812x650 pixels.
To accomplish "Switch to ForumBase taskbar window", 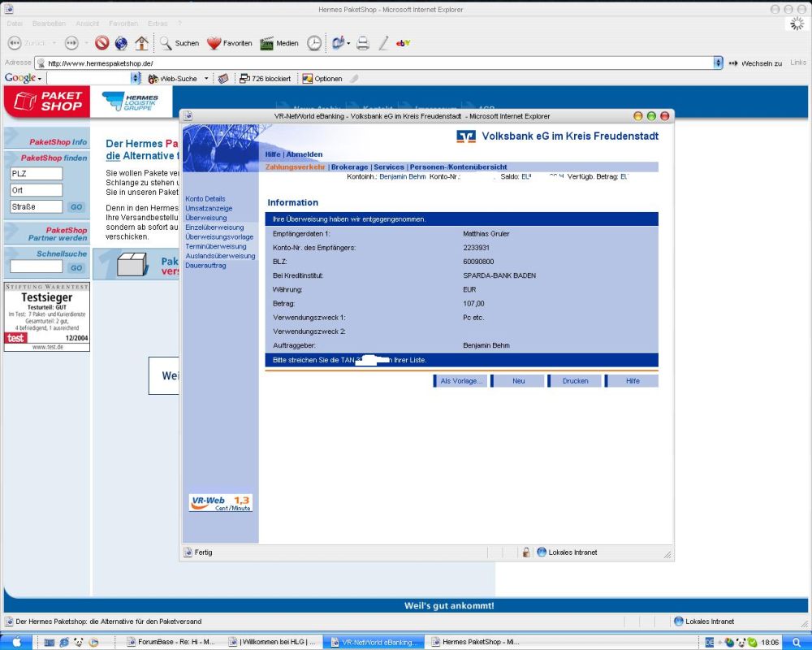I will 171,642.
